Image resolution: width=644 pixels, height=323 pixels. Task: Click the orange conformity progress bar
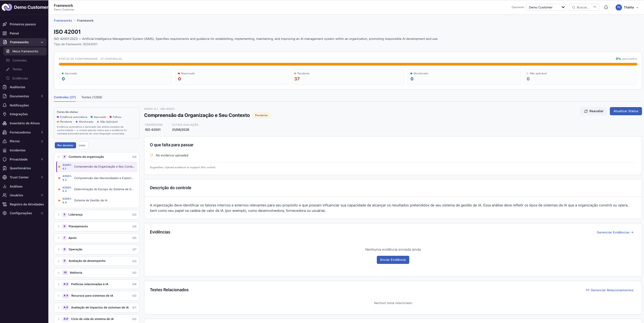(348, 64)
